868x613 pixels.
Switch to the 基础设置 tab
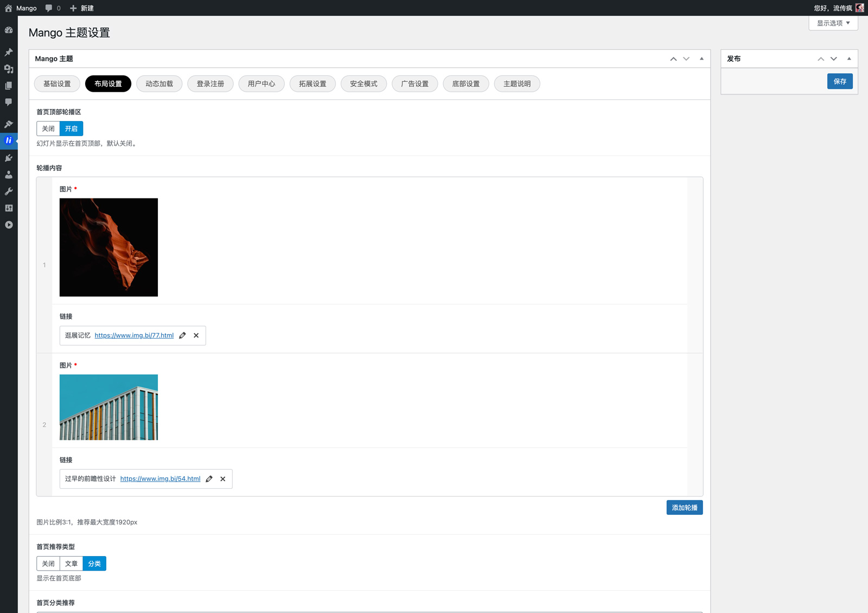[57, 84]
